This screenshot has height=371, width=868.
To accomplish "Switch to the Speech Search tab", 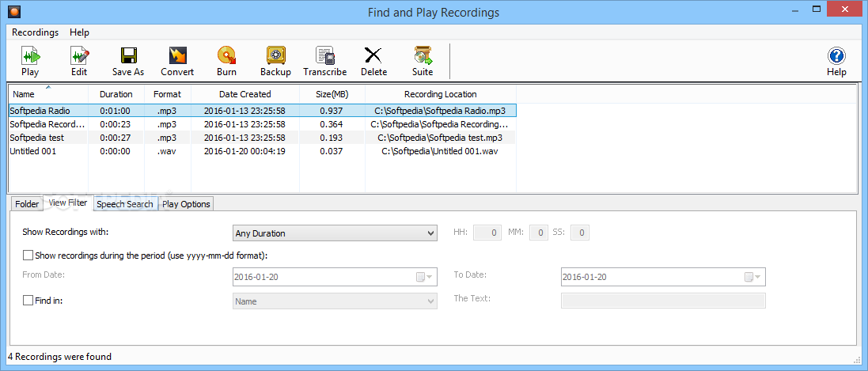I will (125, 204).
